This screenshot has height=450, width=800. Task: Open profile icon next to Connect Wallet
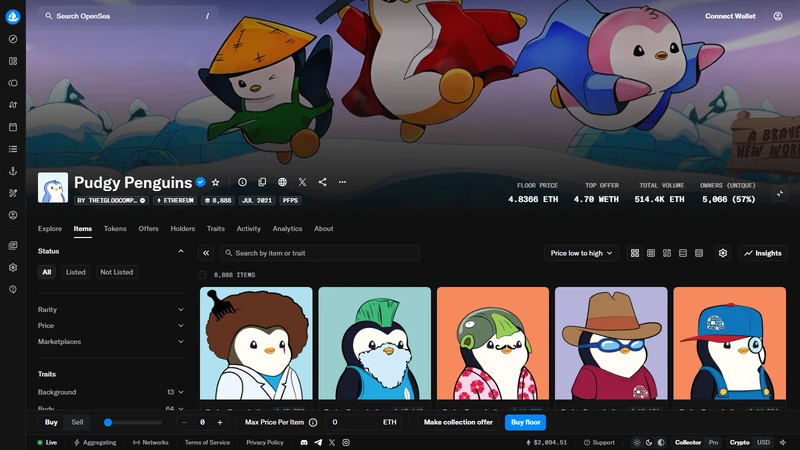click(x=778, y=16)
